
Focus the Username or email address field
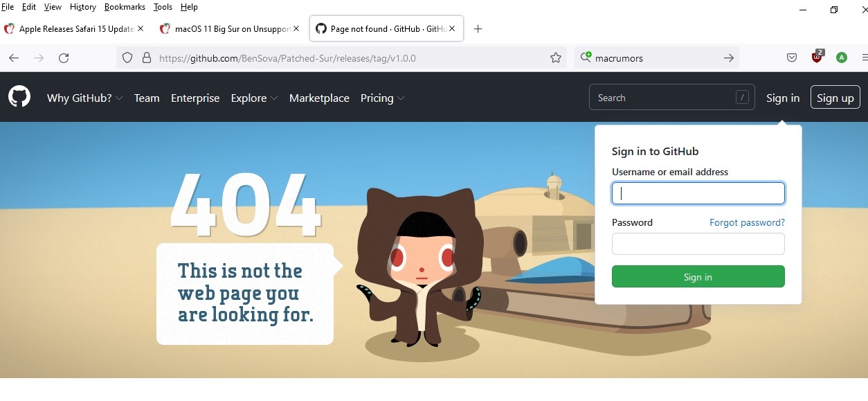(698, 193)
